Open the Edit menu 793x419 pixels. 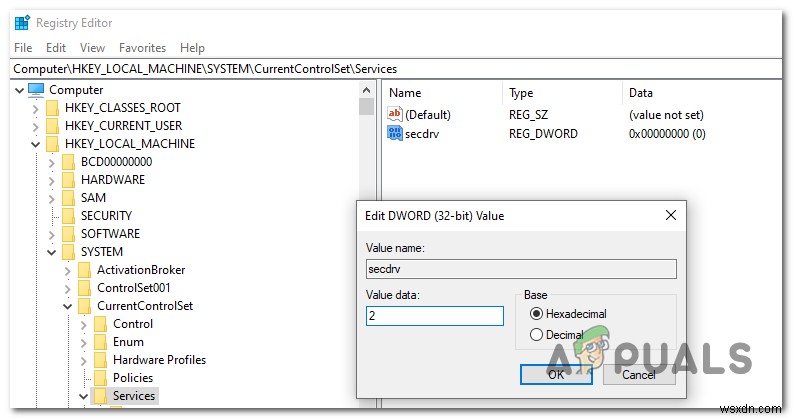click(x=56, y=48)
